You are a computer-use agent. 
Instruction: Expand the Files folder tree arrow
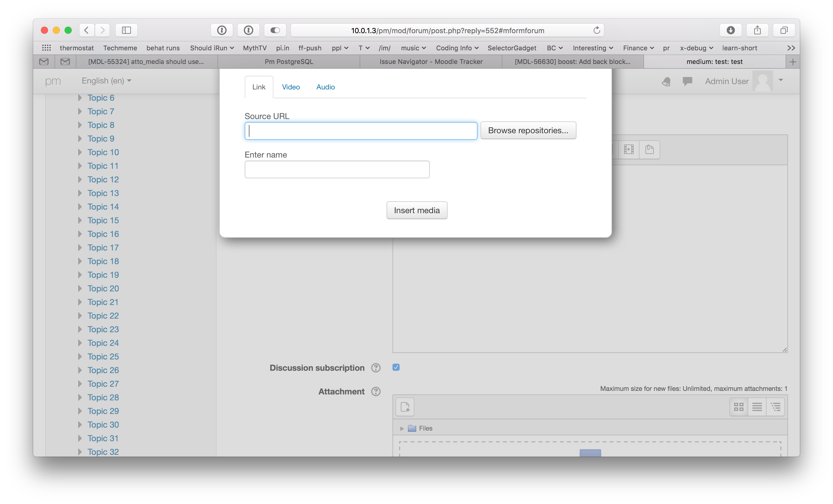(402, 428)
